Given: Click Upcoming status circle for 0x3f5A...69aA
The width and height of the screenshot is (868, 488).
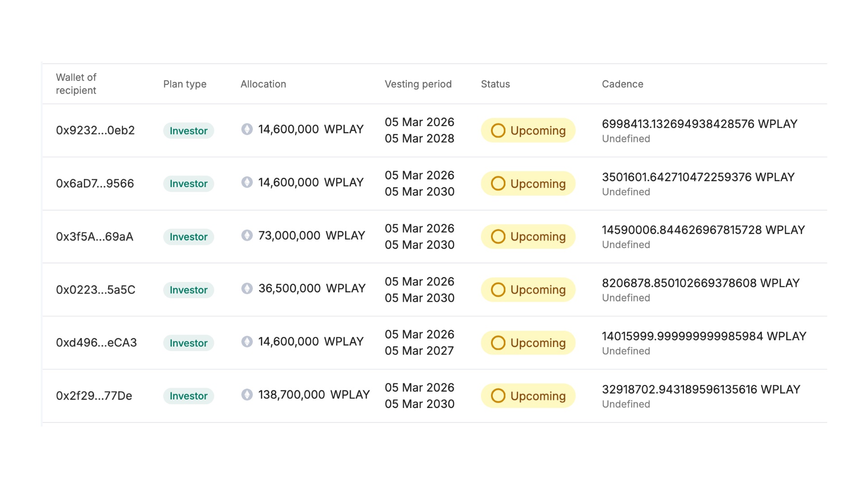Looking at the screenshot, I should coord(498,237).
